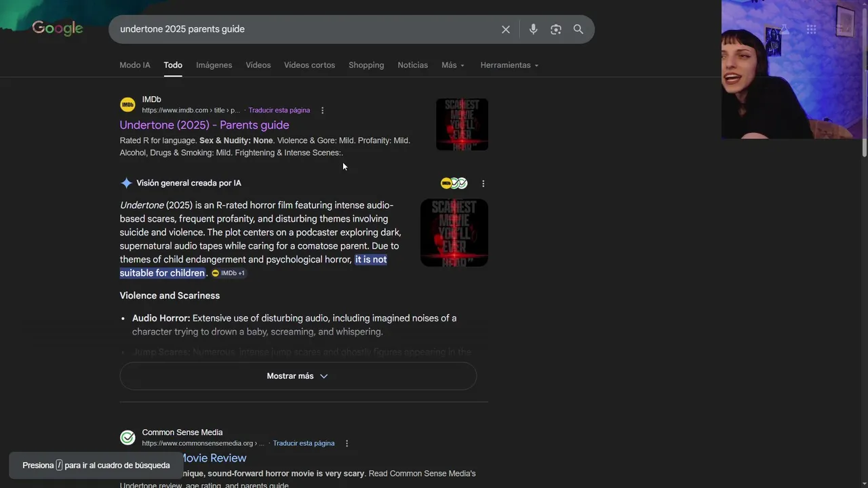Click the magnifying glass search icon

(578, 29)
